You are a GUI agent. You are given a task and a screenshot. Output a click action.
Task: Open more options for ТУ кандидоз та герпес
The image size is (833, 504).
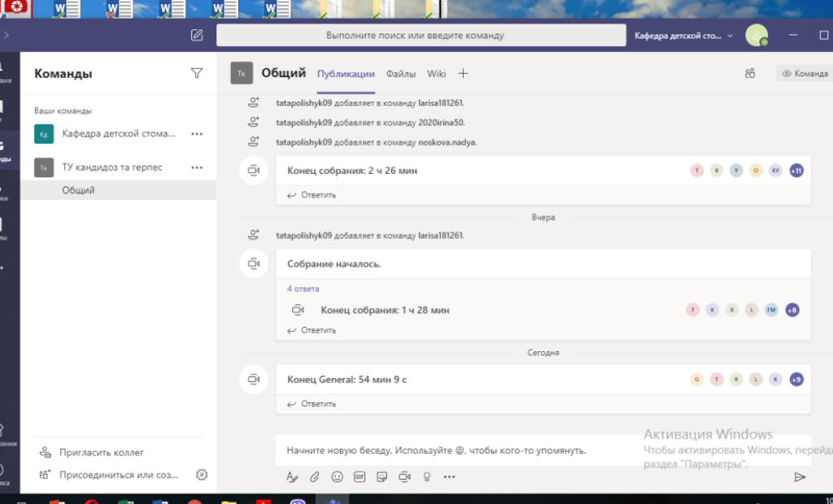click(196, 167)
